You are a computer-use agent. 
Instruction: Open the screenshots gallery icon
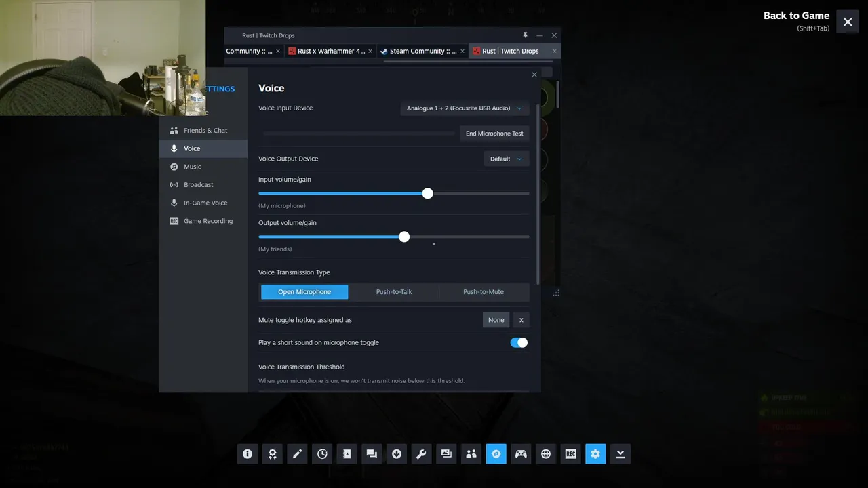pos(446,454)
